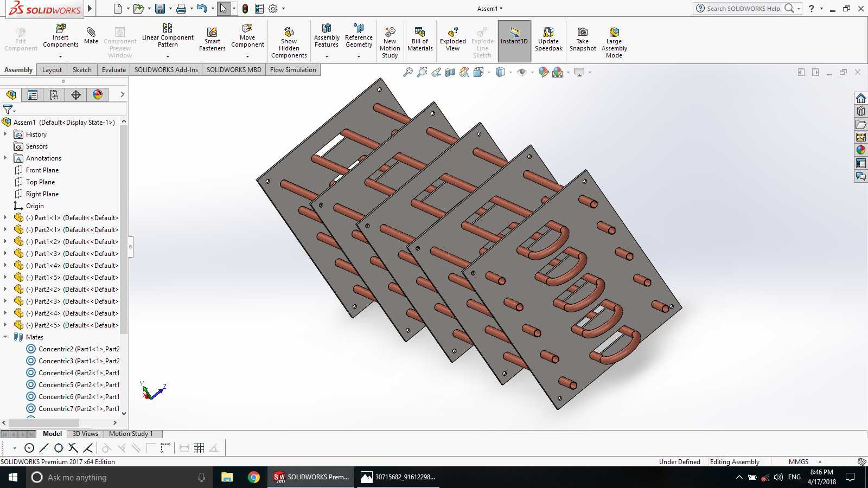Open Linear Component Pattern tool
Viewport: 868px width, 488px height.
click(168, 36)
